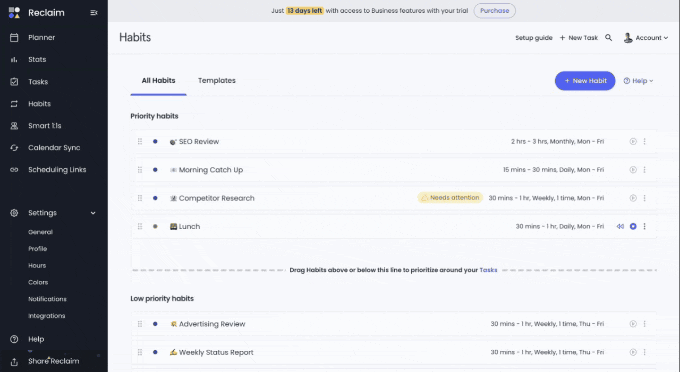Toggle the Weekly Status Report status dot
Screen dimensions: 680x372
pos(155,352)
